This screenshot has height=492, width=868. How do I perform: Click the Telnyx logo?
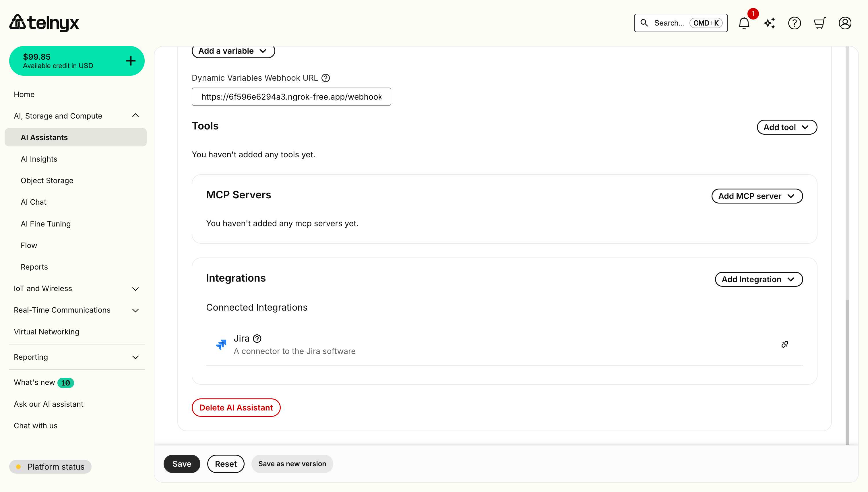pos(44,23)
